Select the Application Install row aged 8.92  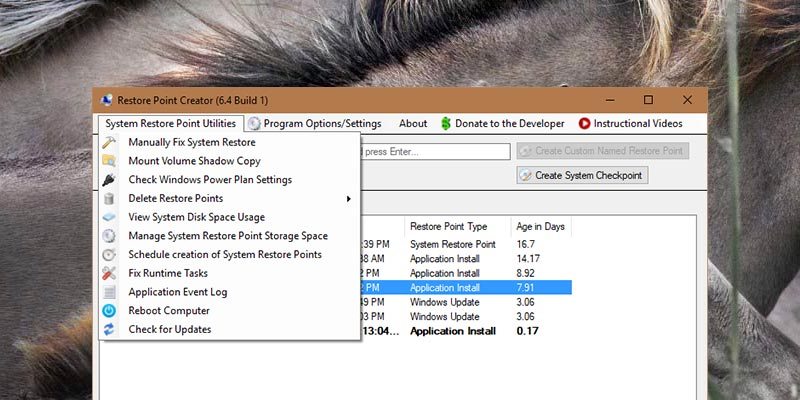point(465,273)
